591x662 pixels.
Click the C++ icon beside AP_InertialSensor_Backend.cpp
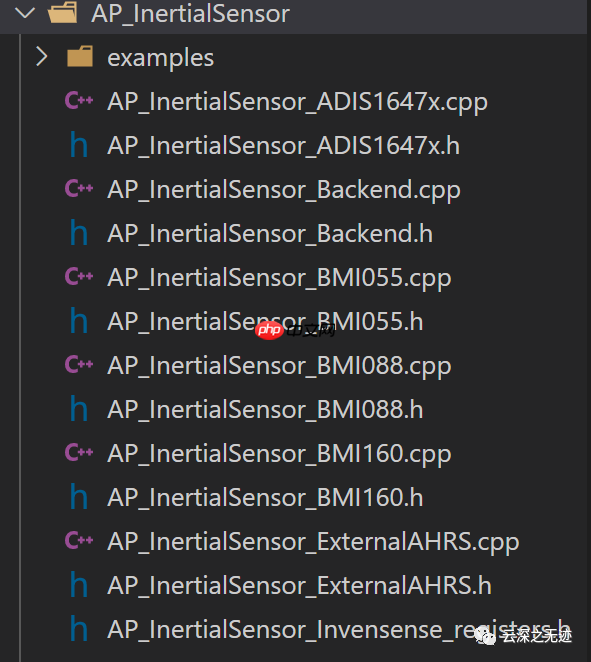point(79,188)
